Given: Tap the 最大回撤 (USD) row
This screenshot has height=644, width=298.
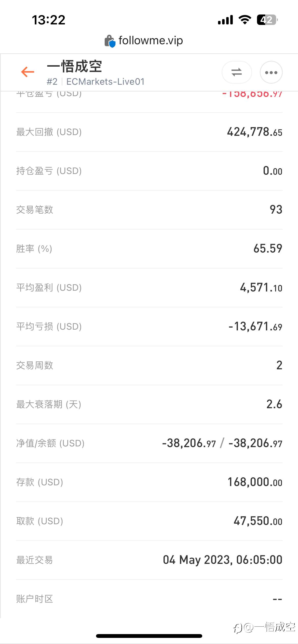Looking at the screenshot, I should tap(149, 132).
